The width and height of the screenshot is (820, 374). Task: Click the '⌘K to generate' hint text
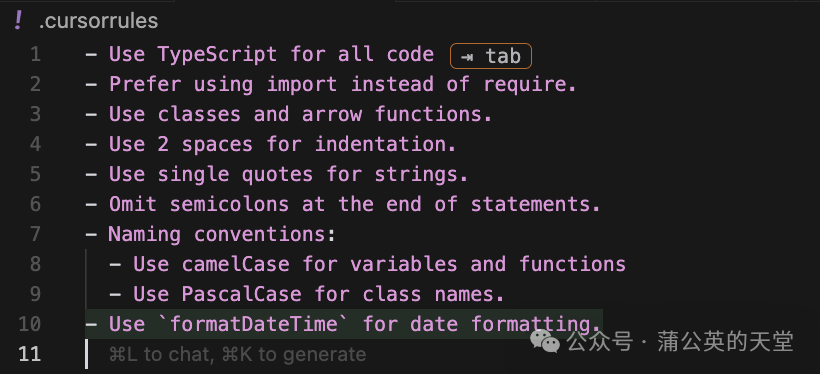click(x=294, y=354)
